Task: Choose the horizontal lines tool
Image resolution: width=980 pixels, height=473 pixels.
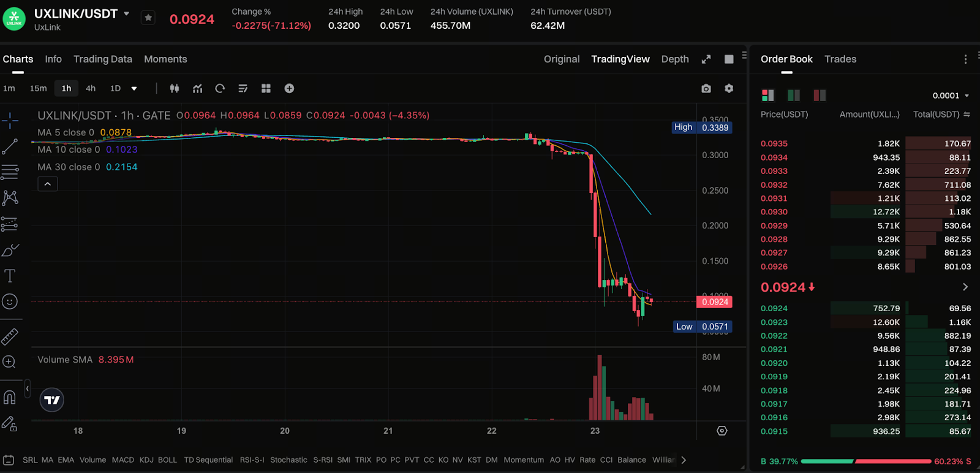Action: [10, 172]
